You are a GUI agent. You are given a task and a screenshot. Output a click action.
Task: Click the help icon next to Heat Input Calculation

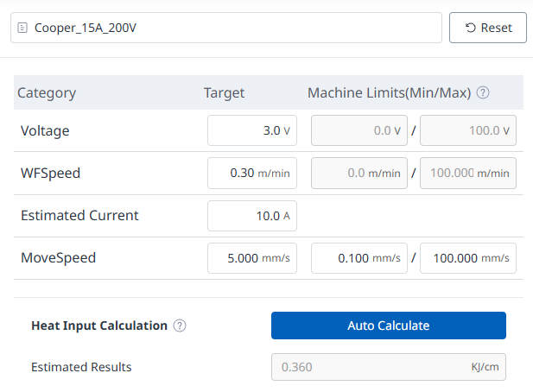pos(180,326)
